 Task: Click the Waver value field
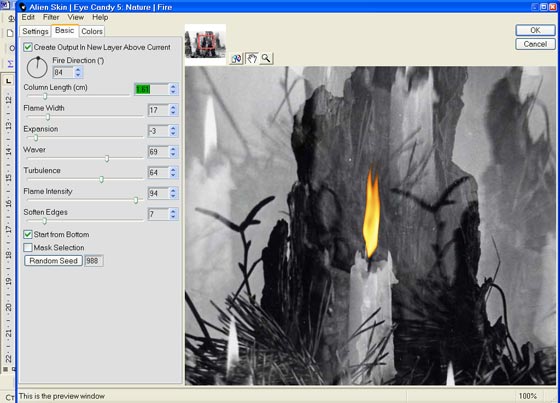[x=158, y=152]
